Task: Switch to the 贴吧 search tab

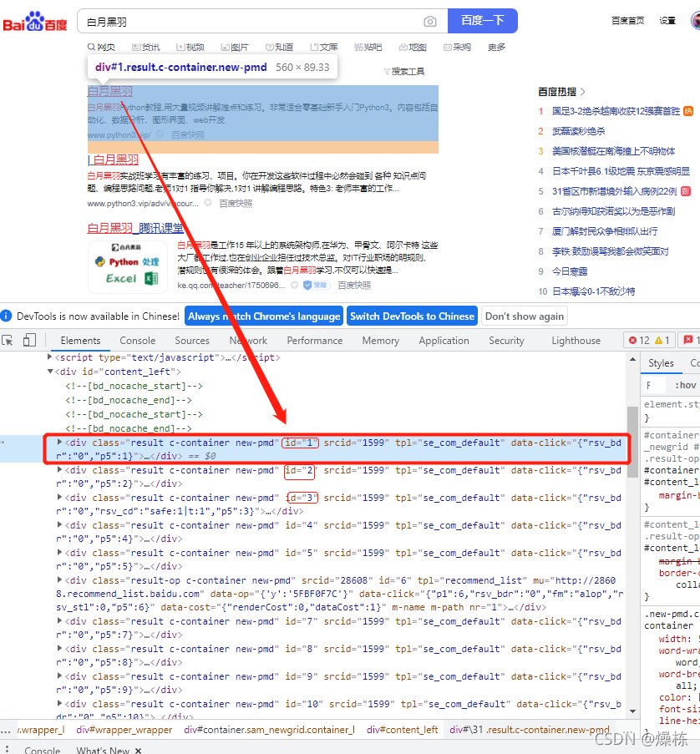Action: (x=368, y=47)
